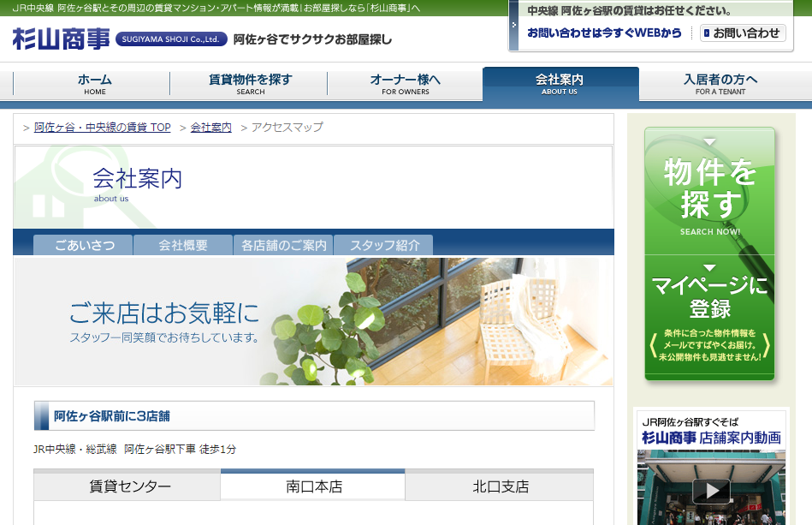Click the 杉山商事 company logo
Image resolution: width=812 pixels, height=525 pixels.
pyautogui.click(x=61, y=39)
